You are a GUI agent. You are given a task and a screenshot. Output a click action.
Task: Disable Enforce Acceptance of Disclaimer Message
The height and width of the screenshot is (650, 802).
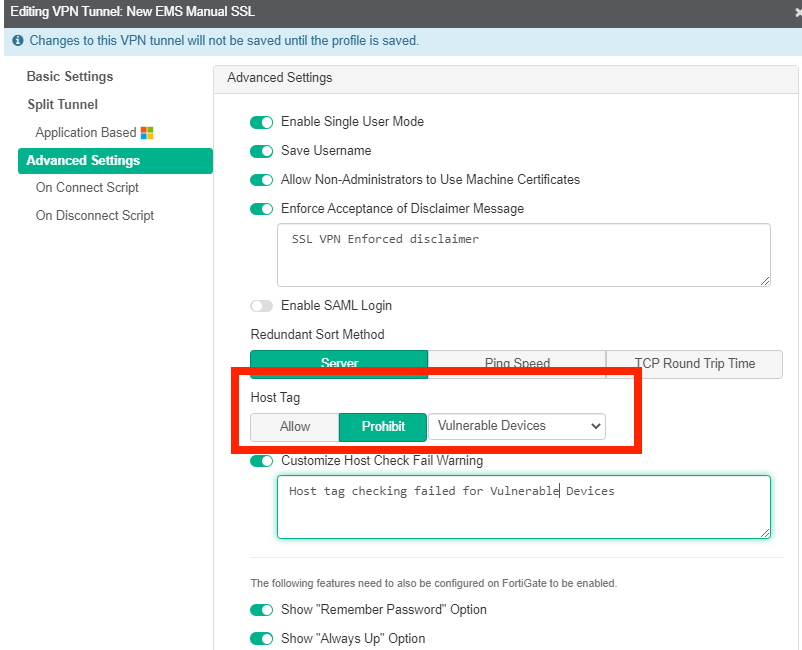point(262,209)
